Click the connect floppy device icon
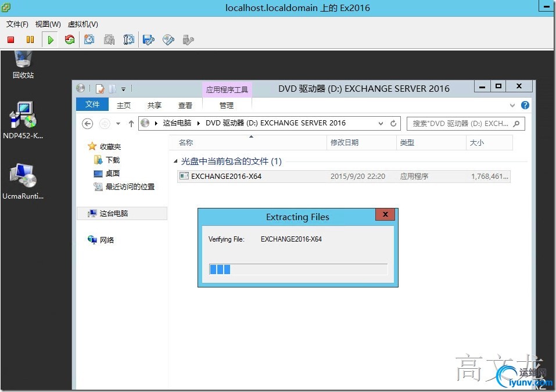This screenshot has width=556, height=392. pyautogui.click(x=148, y=39)
